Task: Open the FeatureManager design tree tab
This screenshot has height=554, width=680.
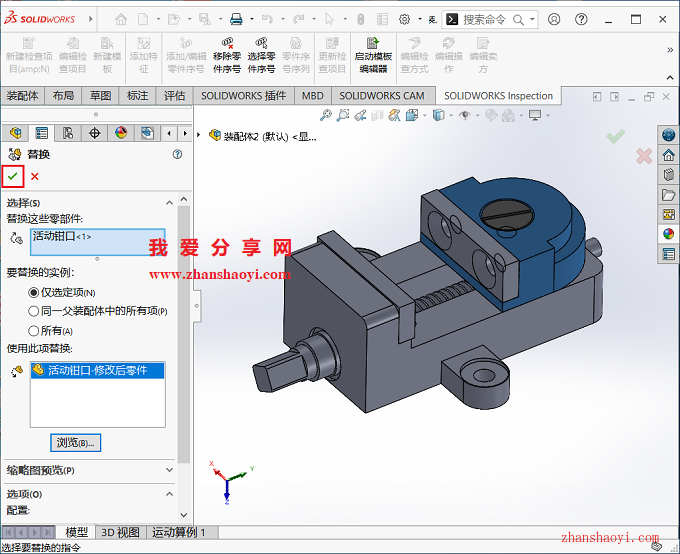Action: 16,133
